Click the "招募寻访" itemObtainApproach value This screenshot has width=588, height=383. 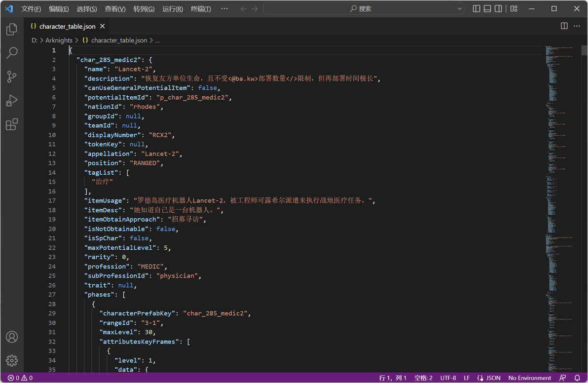pos(185,219)
